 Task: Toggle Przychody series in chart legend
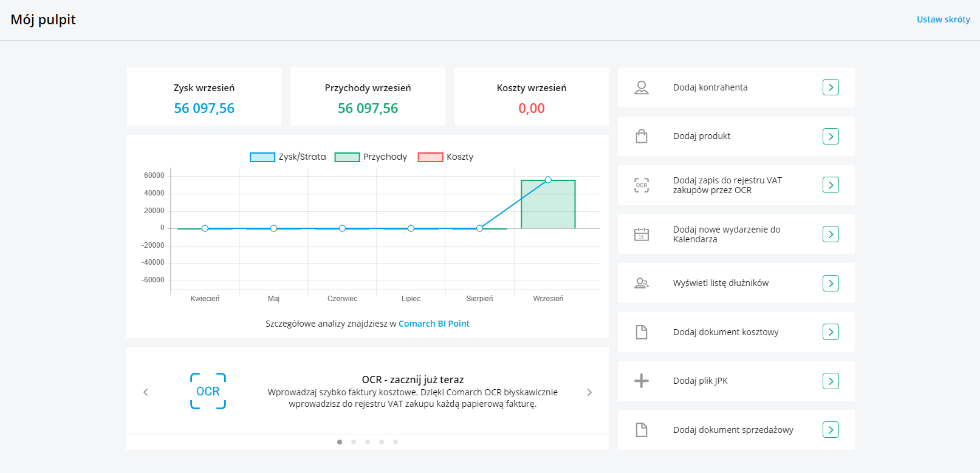pos(371,157)
